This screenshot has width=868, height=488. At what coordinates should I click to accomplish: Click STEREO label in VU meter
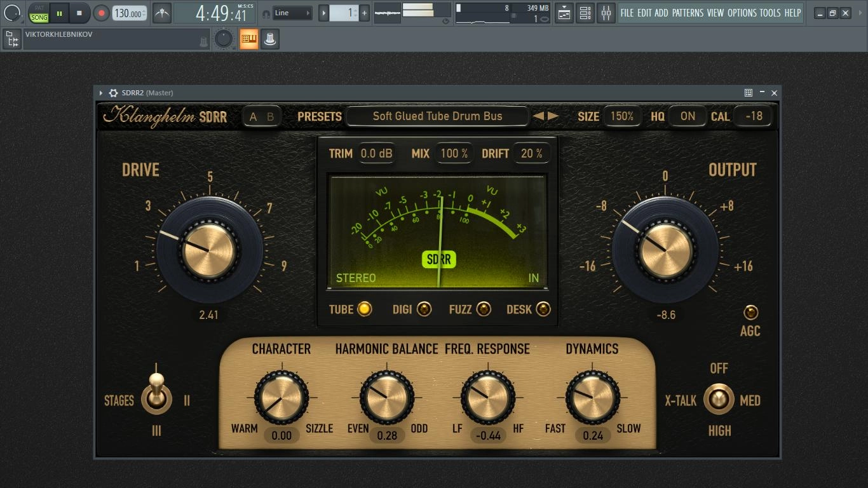(356, 278)
